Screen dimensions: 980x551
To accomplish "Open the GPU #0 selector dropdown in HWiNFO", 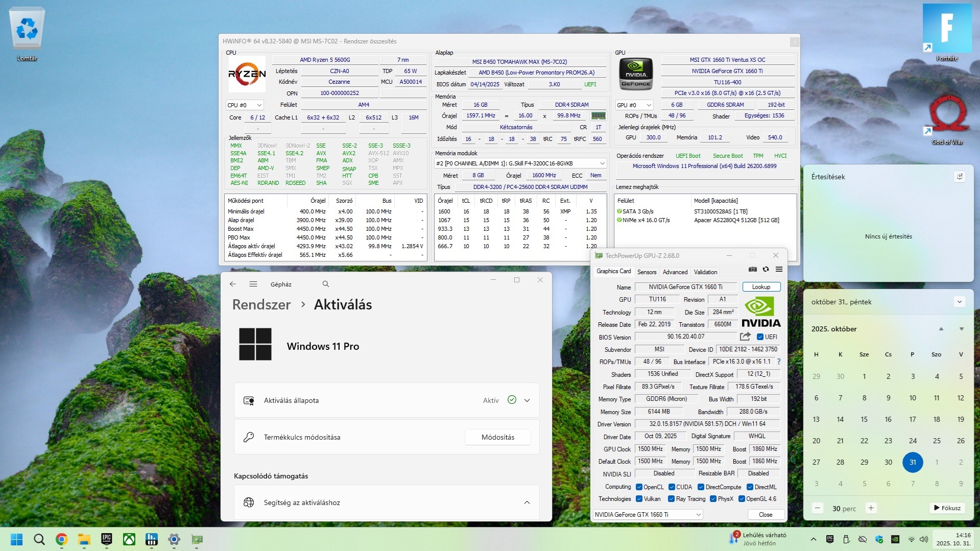I will [x=634, y=105].
